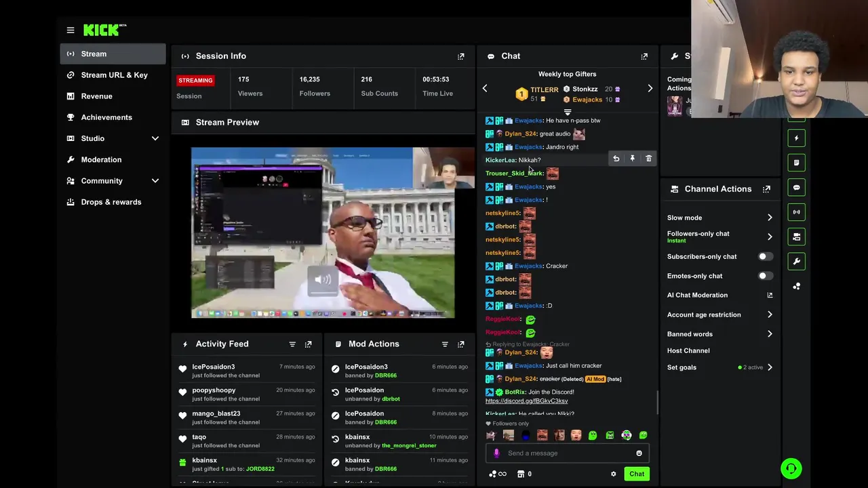Toggle the Mod Actions note widget in side rail
868x488 pixels.
tap(797, 163)
